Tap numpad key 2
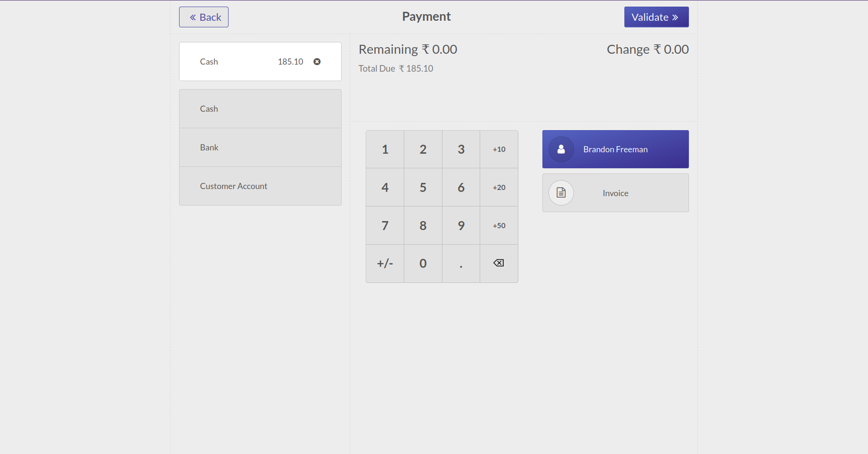The width and height of the screenshot is (868, 454). pyautogui.click(x=423, y=149)
